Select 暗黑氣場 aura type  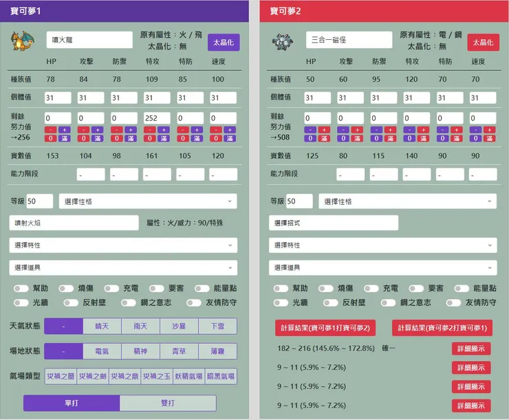(x=221, y=376)
